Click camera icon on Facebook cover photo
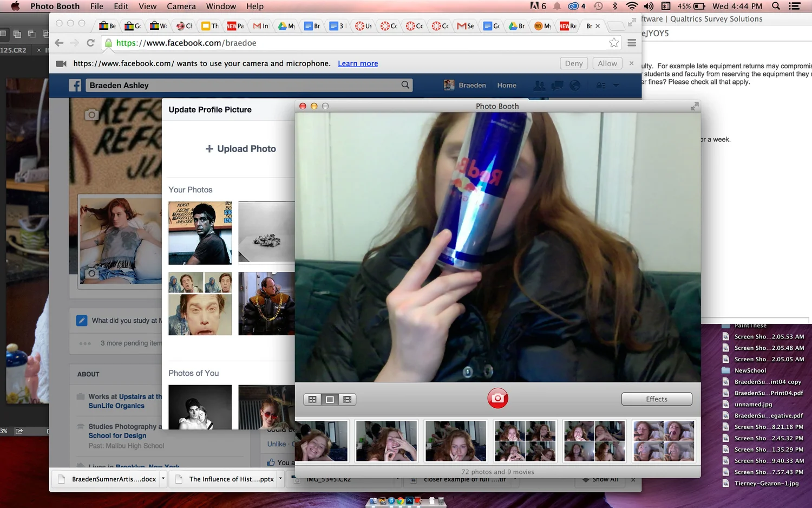 tap(91, 114)
